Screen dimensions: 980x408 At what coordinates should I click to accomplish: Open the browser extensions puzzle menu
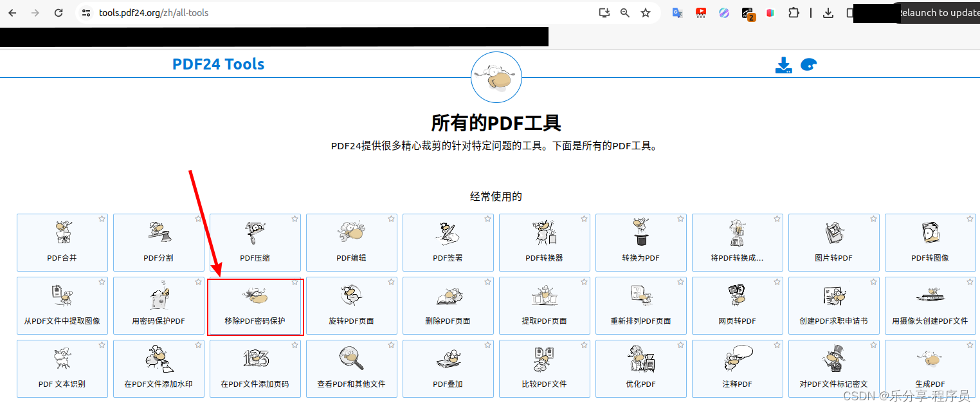pos(794,13)
